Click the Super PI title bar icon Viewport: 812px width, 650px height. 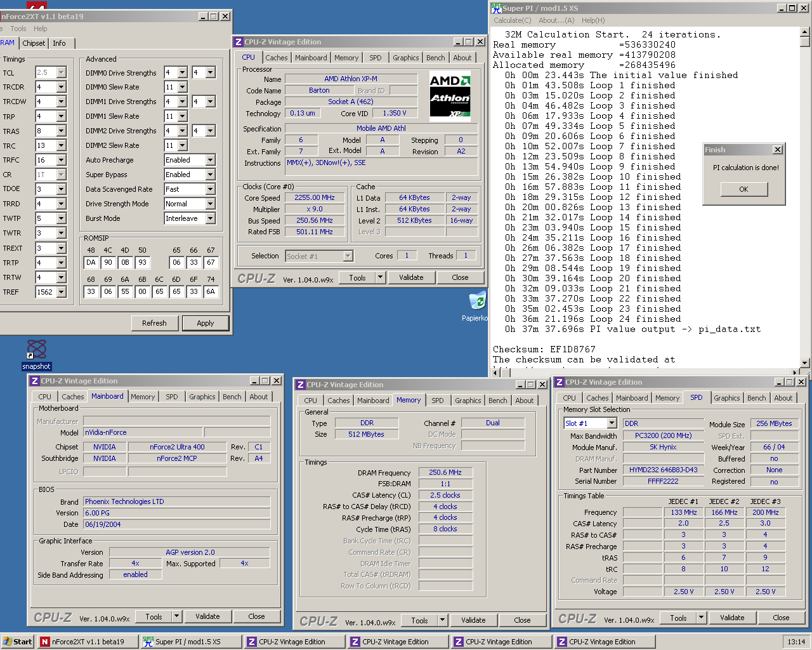[496, 8]
